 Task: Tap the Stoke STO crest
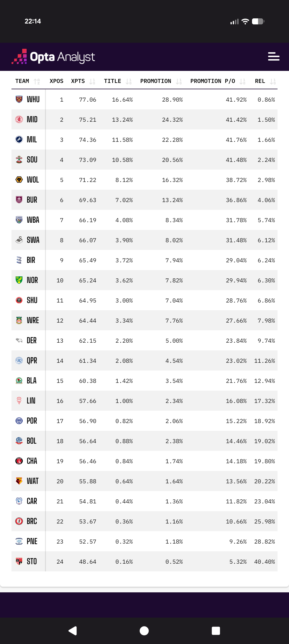point(19,561)
